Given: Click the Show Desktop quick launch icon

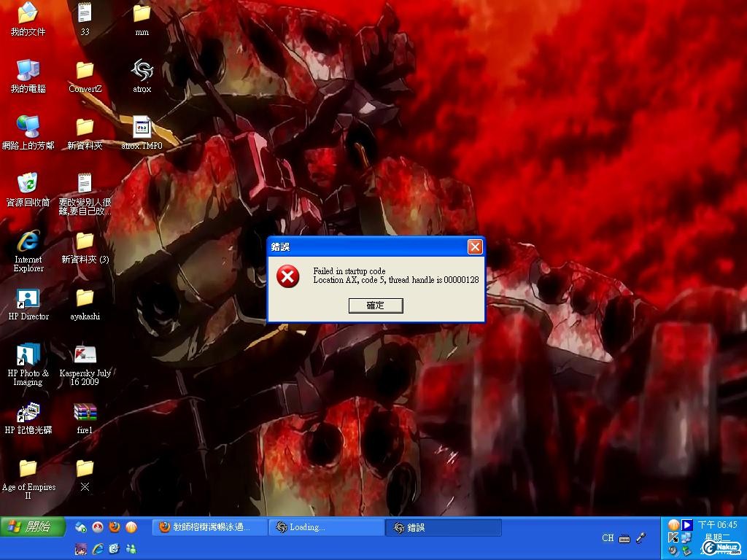Looking at the screenshot, I should [x=81, y=526].
